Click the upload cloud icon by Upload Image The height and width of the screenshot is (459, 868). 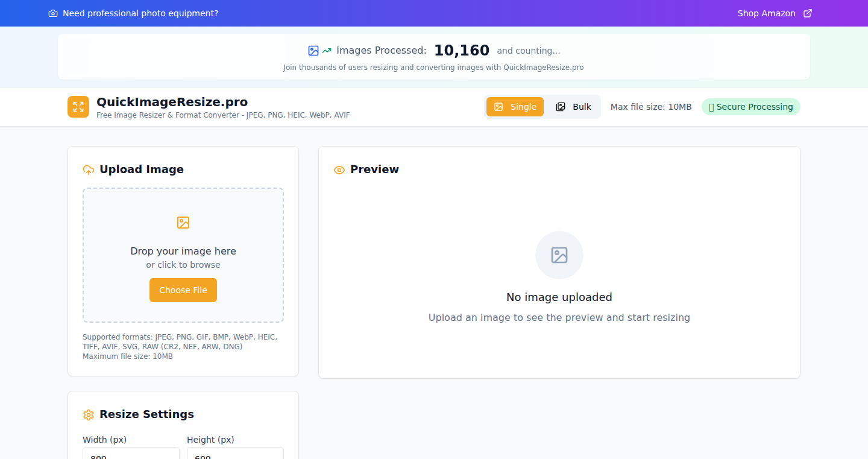click(x=89, y=170)
